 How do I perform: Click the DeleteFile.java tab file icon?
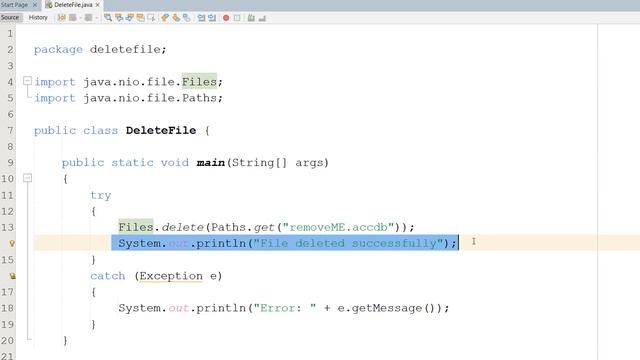coord(49,5)
